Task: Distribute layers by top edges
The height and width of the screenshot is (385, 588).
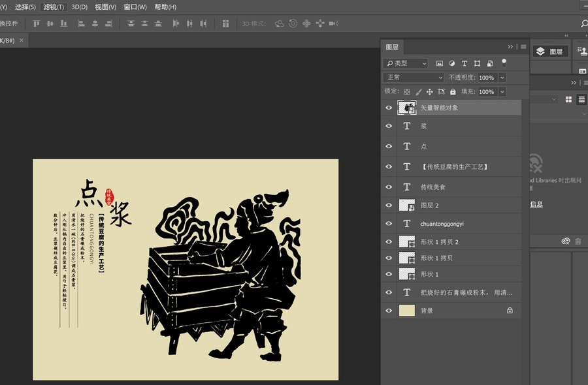Action: click(131, 23)
